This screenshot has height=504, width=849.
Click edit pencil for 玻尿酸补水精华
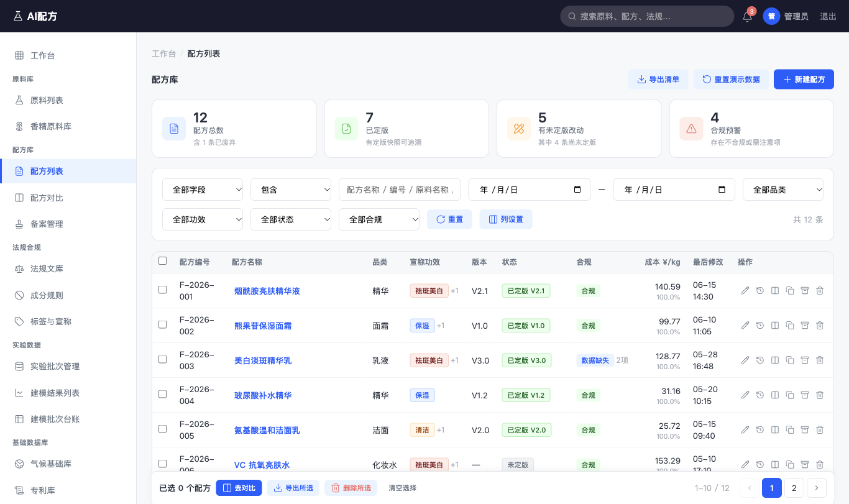coord(745,395)
